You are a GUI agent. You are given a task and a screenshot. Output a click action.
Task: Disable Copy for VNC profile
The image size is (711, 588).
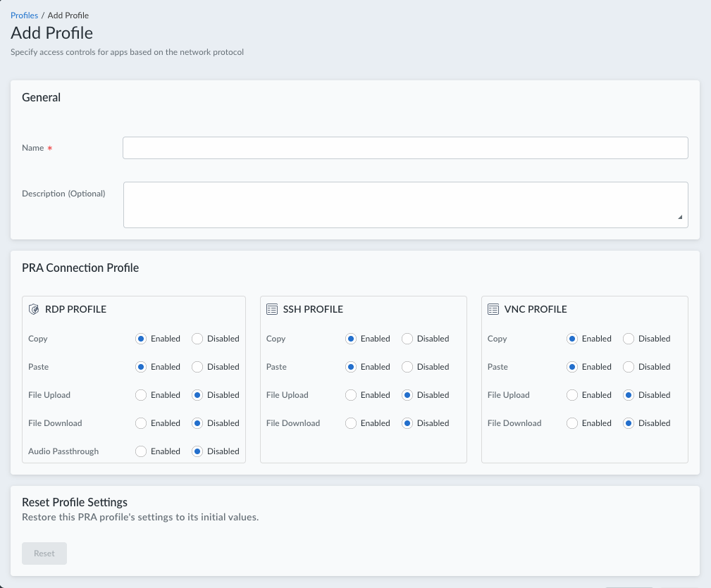pos(629,339)
